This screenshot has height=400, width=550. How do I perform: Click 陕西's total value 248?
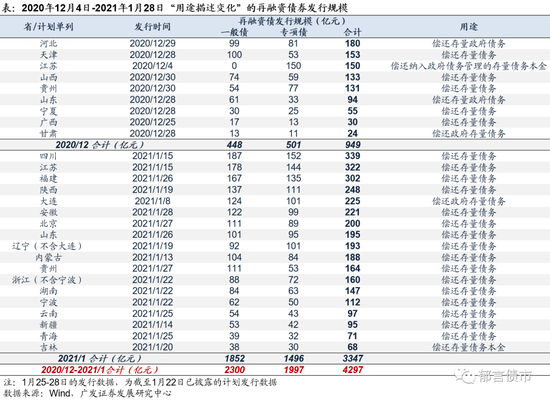[x=353, y=190]
